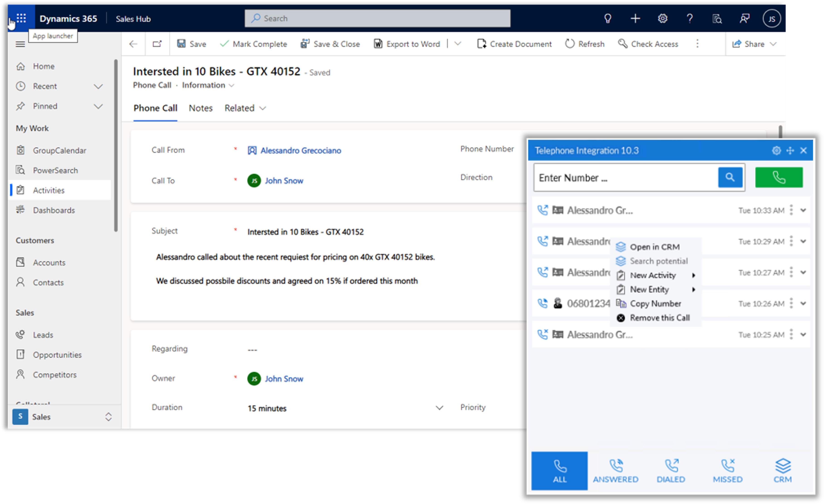Choose New Activity in context menu
824x504 pixels.
[656, 275]
